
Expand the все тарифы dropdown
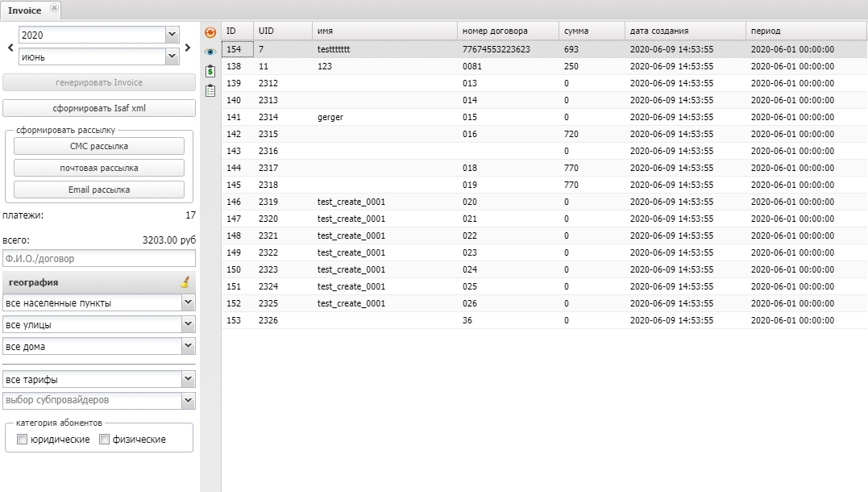[x=188, y=379]
